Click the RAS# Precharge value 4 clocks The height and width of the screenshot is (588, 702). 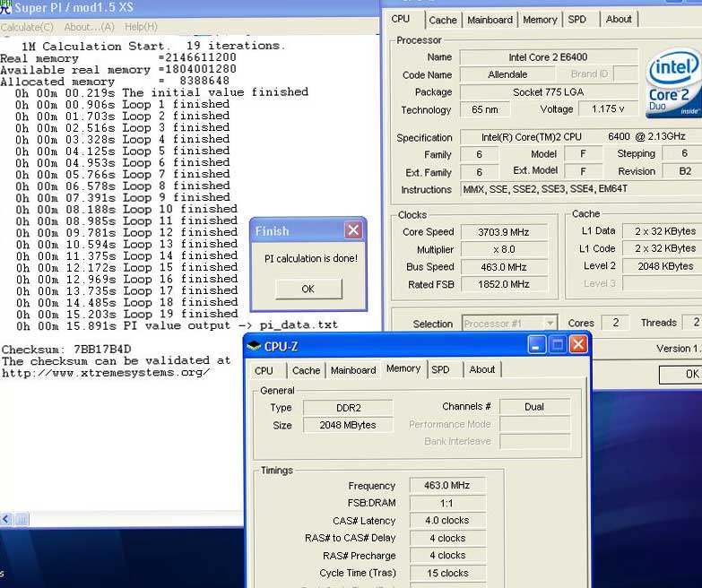[x=447, y=556]
